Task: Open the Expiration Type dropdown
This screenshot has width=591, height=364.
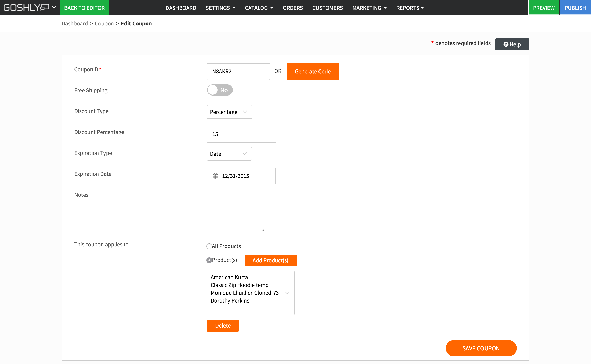Action: point(229,154)
